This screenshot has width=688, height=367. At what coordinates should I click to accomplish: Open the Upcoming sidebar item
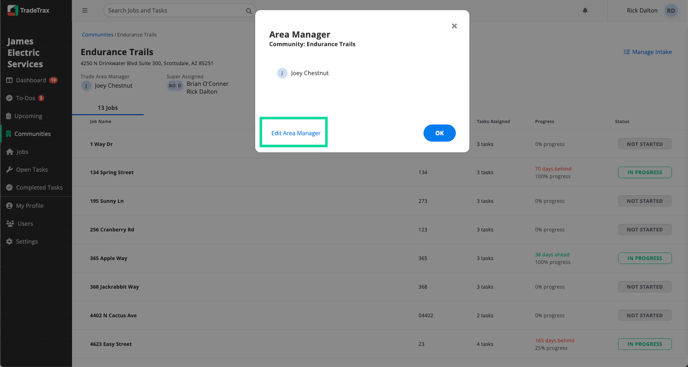point(24,116)
